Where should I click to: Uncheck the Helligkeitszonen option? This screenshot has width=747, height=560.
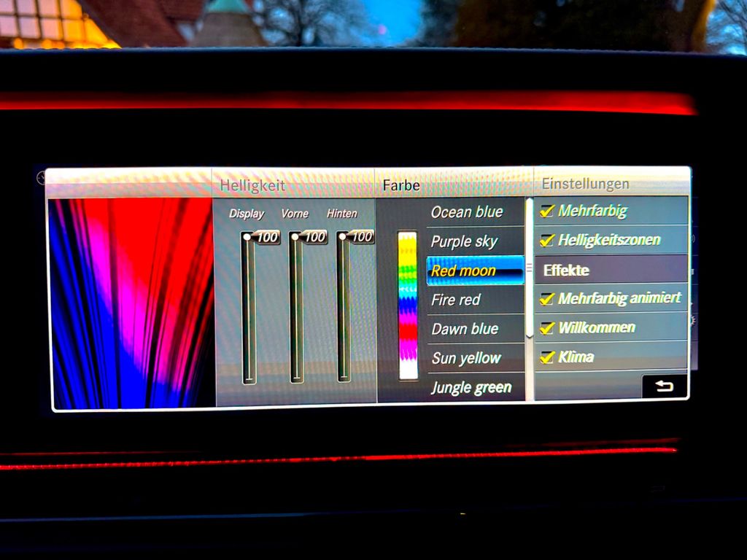[x=547, y=240]
